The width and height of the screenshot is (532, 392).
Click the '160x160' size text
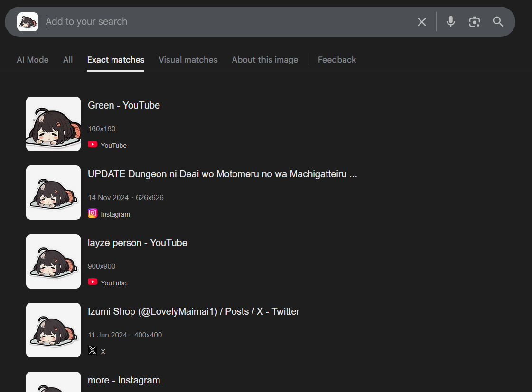click(x=102, y=129)
